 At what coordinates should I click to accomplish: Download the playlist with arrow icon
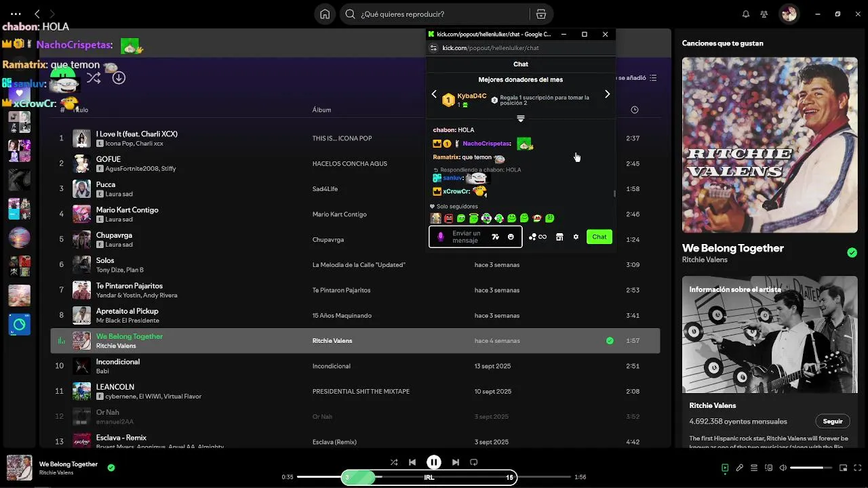119,78
